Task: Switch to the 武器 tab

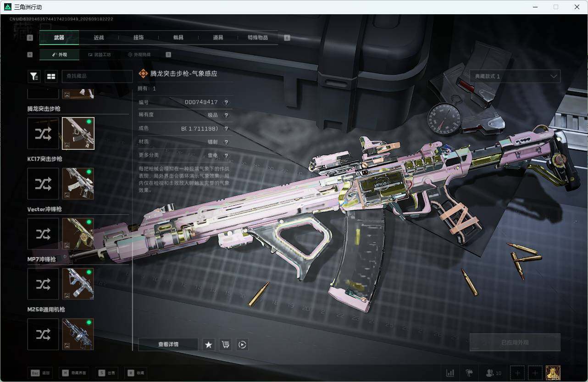Action: point(59,38)
